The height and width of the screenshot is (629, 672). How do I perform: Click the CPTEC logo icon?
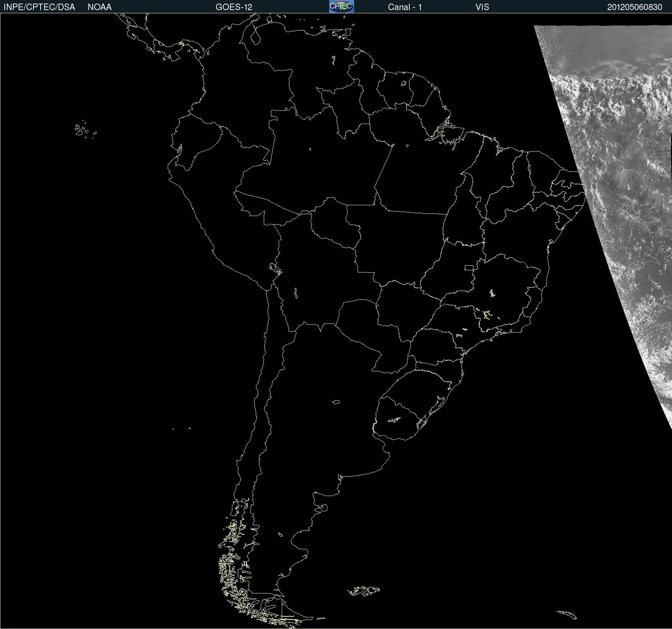pyautogui.click(x=341, y=6)
